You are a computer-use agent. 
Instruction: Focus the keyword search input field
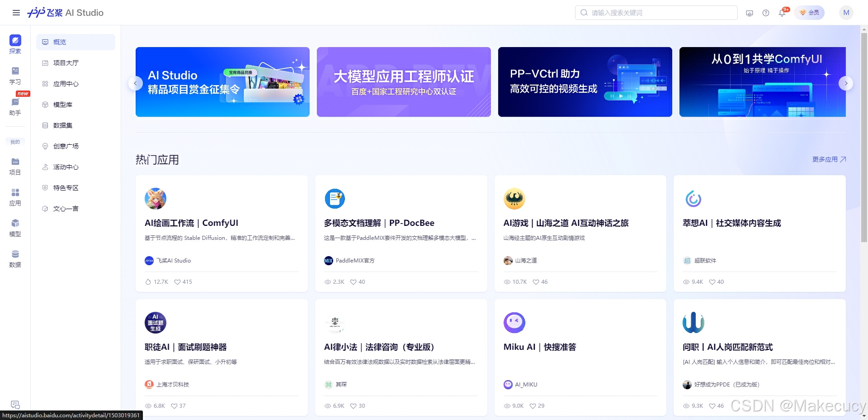point(656,13)
